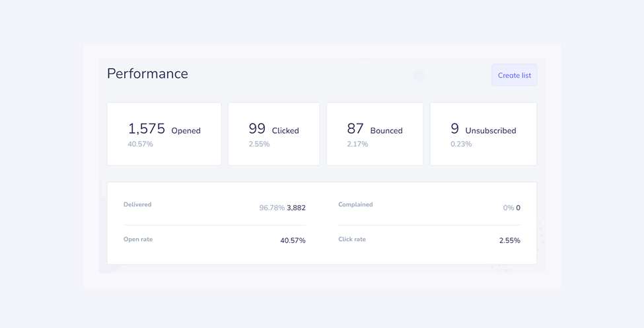Image resolution: width=644 pixels, height=328 pixels.
Task: Click the 3,882 delivered total
Action: pos(296,208)
